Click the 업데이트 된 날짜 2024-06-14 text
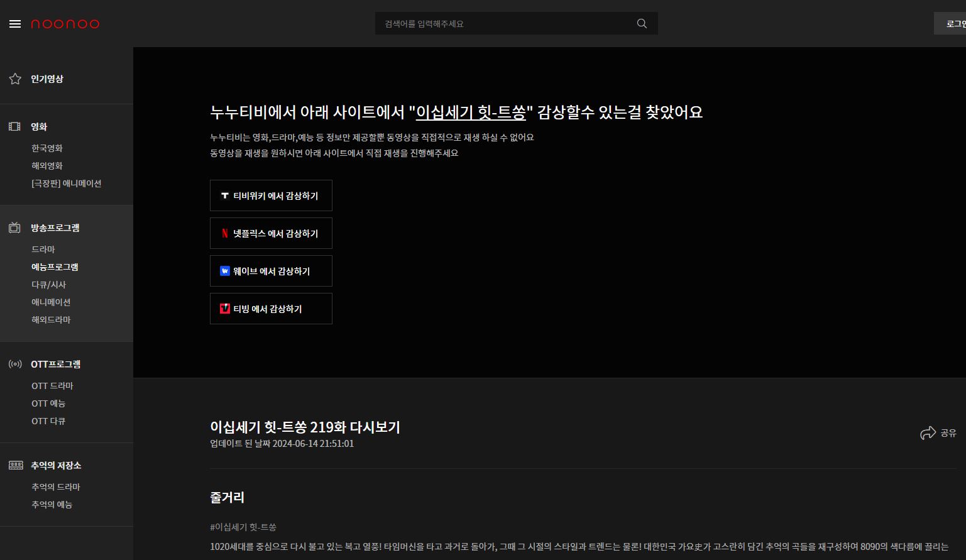966x560 pixels. (282, 443)
